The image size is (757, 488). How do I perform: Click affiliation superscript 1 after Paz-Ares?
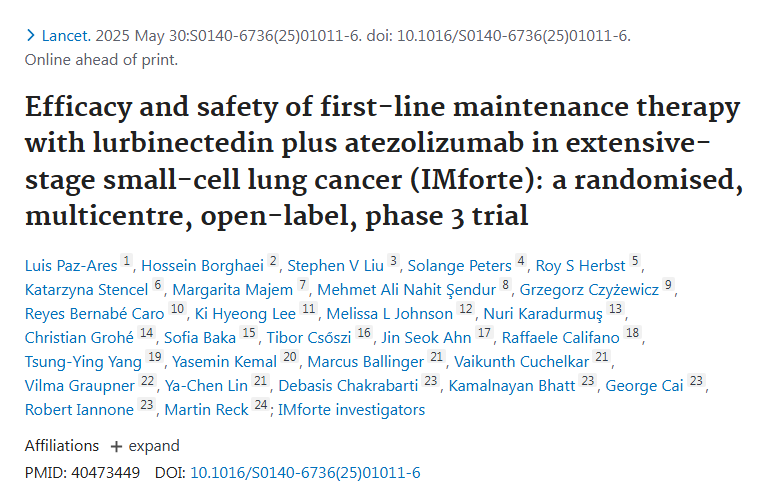click(x=126, y=261)
